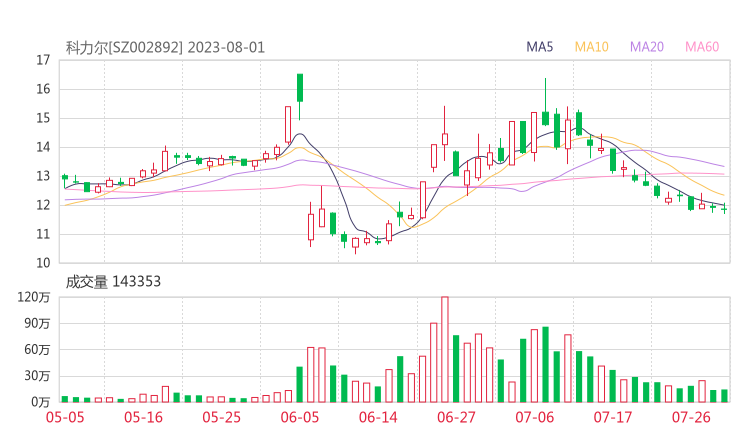Click the 05-25 date axis label
Screen dimensions: 740x440
[221, 417]
